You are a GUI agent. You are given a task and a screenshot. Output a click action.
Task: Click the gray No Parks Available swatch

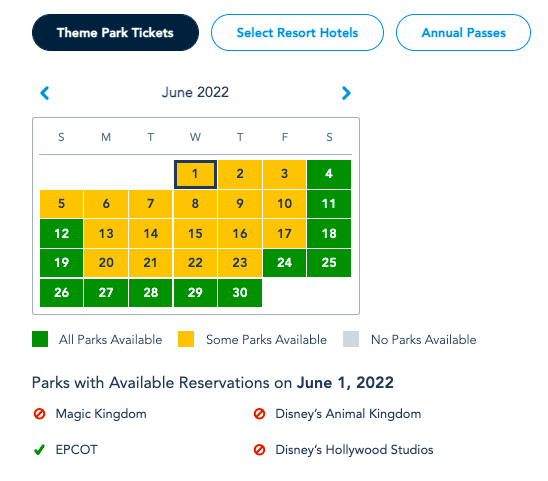351,339
